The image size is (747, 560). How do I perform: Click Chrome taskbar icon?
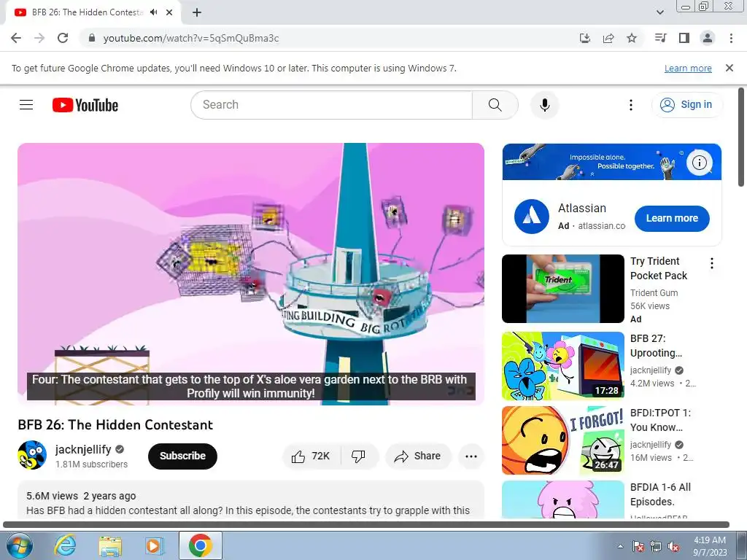coord(200,545)
